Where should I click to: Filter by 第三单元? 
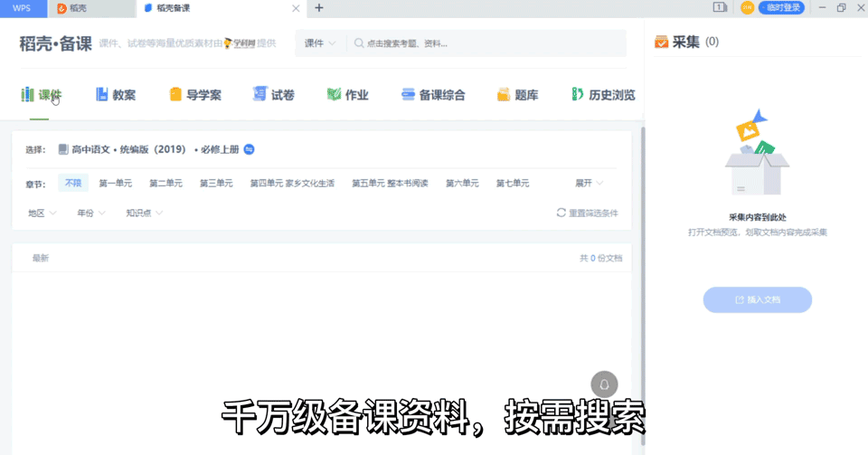pos(216,184)
